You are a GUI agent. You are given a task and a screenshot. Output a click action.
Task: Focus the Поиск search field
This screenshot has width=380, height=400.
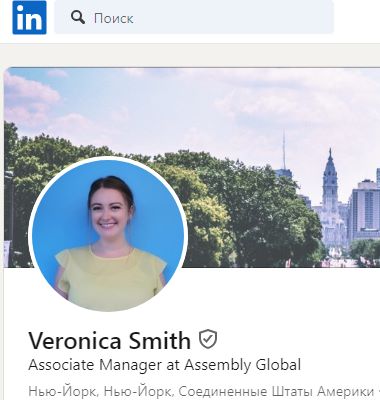pos(194,17)
